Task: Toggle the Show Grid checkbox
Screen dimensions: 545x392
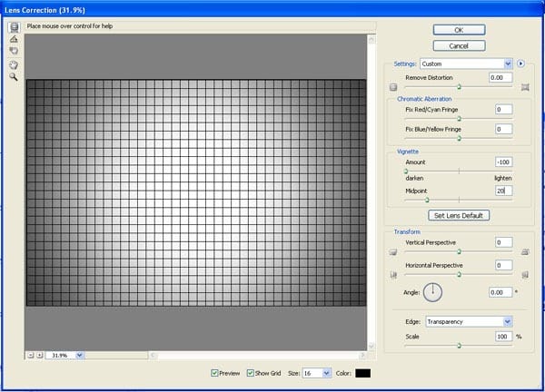Action: [250, 373]
